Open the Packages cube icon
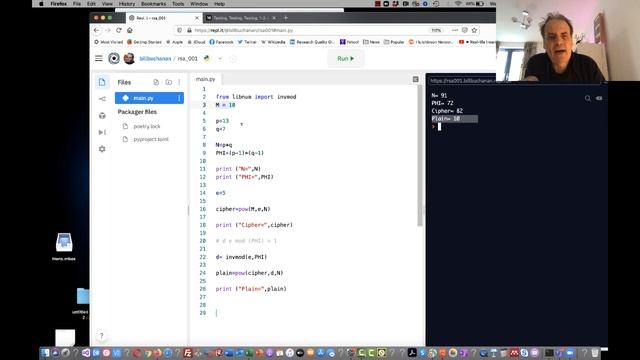640x360 pixels. point(102,116)
